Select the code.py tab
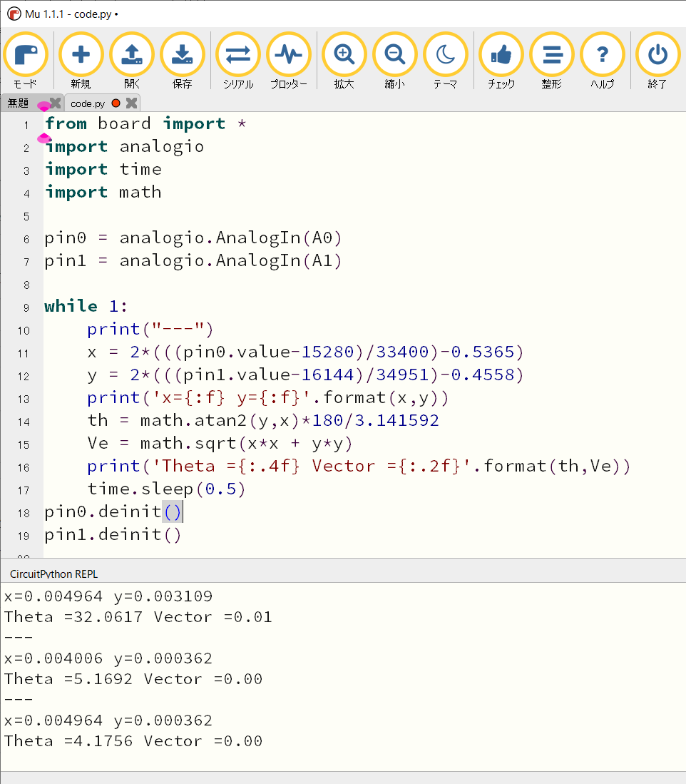Screen dimensions: 686x784 pyautogui.click(x=88, y=103)
